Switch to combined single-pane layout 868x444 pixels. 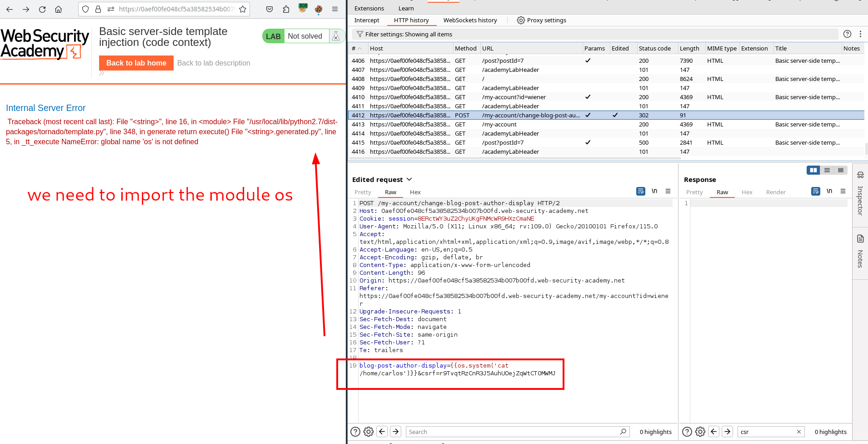coord(841,170)
